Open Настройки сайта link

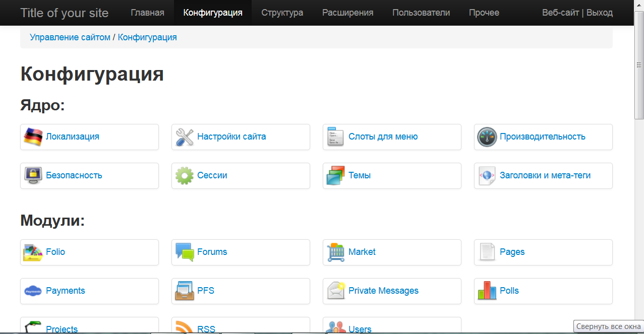click(231, 137)
